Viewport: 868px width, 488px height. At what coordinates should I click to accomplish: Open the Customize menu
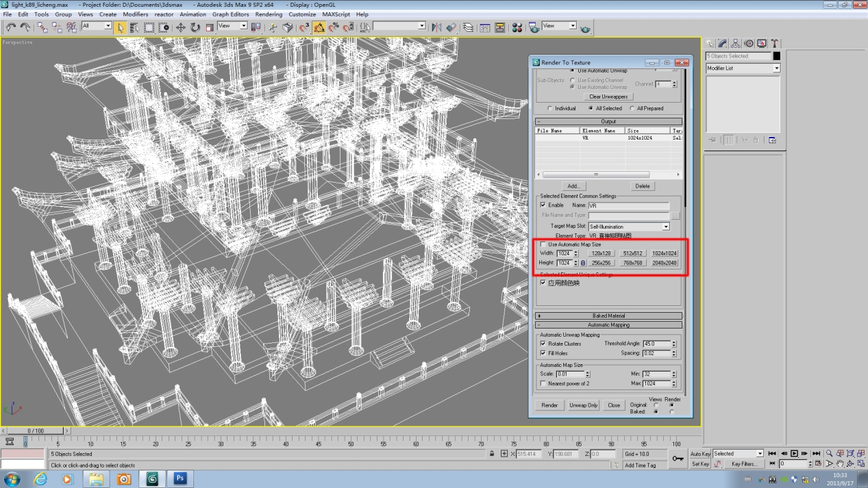point(302,14)
